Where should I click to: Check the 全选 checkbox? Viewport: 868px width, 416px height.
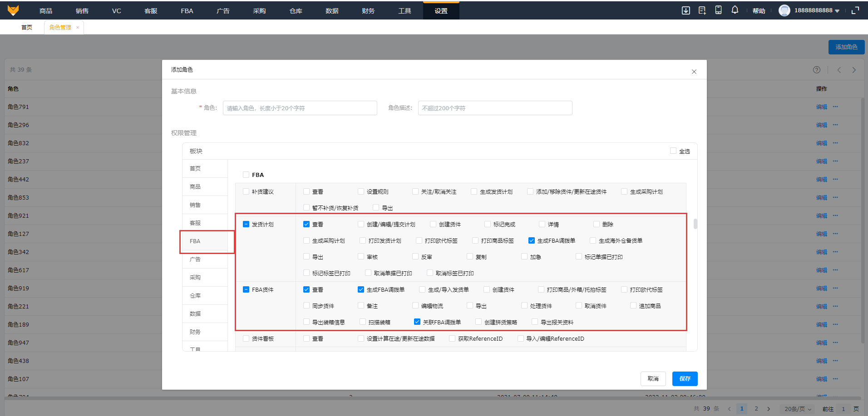673,151
